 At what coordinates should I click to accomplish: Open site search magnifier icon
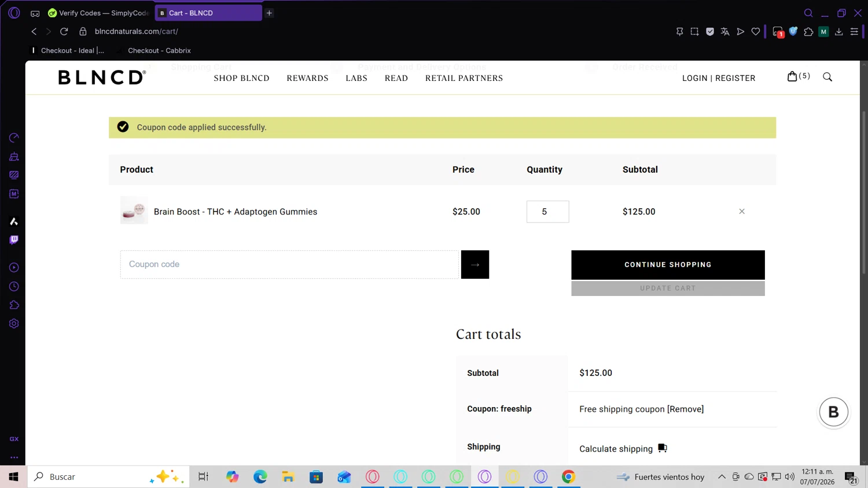point(827,77)
